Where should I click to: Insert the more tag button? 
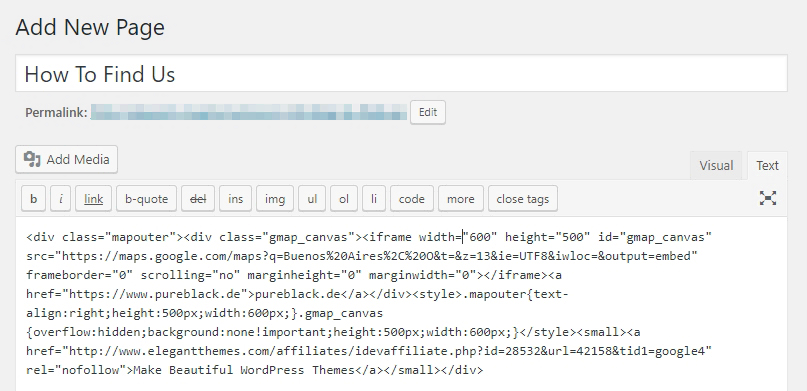(461, 199)
